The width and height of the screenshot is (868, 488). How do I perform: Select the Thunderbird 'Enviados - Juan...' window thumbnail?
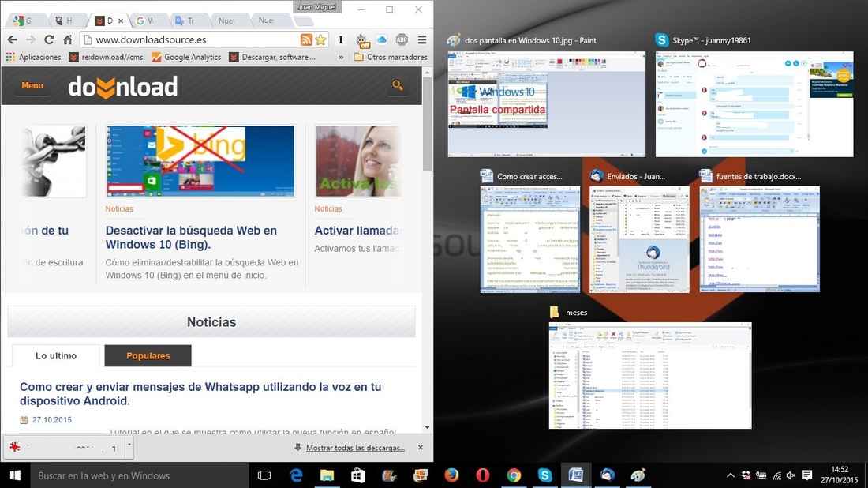639,239
